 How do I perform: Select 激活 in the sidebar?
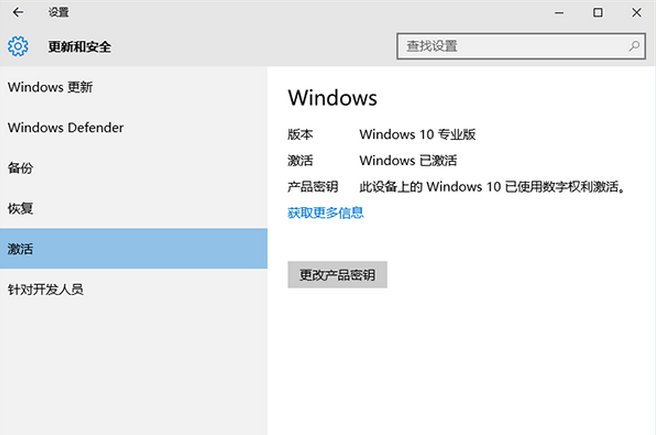click(x=133, y=248)
